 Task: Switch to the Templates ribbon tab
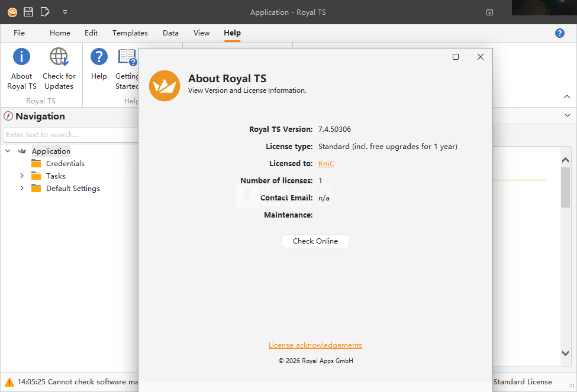tap(130, 33)
